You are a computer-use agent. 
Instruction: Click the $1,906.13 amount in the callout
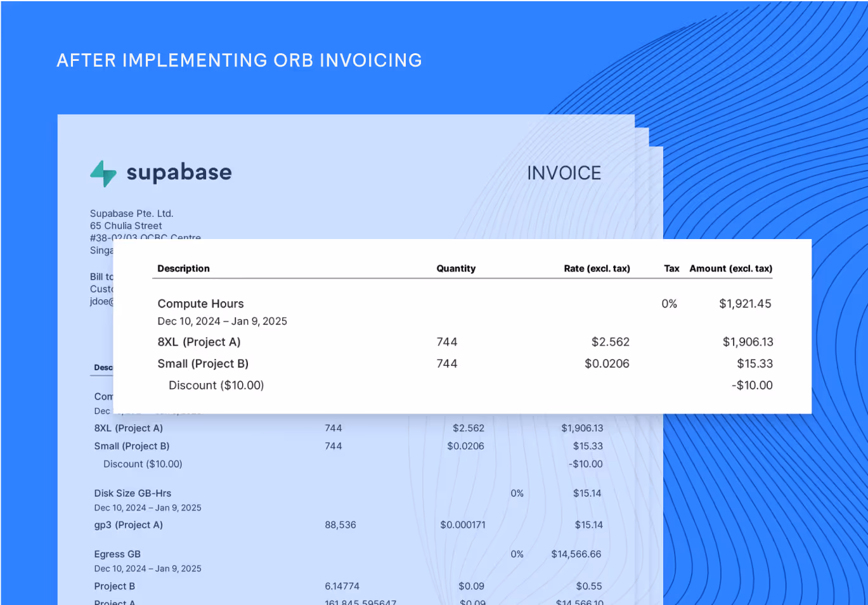tap(748, 342)
